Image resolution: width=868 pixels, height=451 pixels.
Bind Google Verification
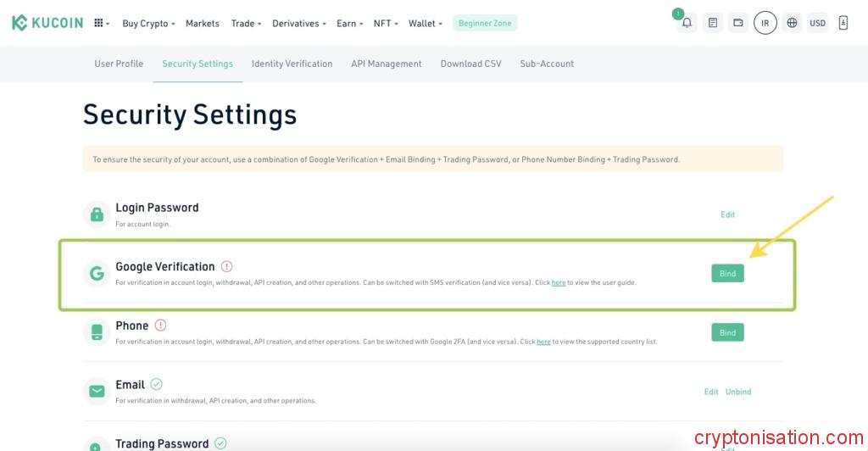tap(727, 273)
